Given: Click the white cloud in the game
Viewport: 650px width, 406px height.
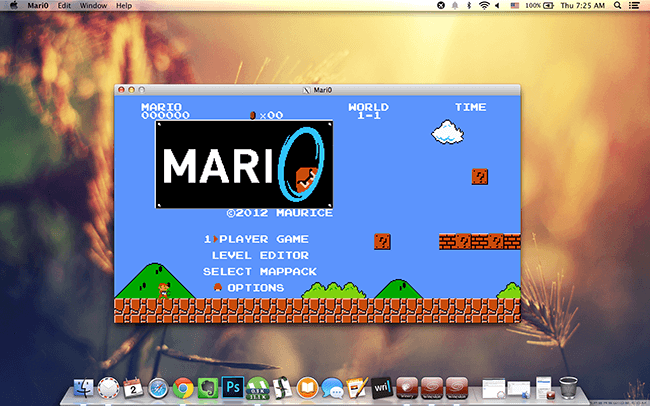Looking at the screenshot, I should tap(447, 132).
